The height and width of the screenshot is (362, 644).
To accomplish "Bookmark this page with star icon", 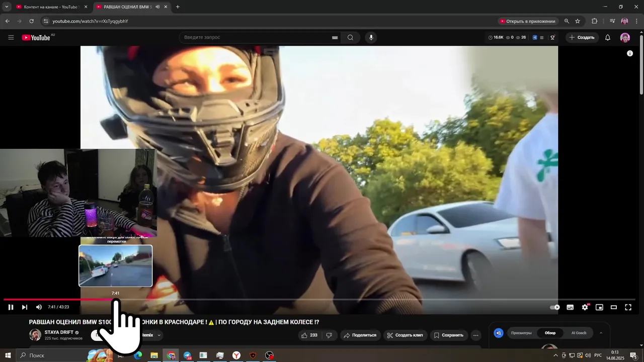I will [x=578, y=21].
